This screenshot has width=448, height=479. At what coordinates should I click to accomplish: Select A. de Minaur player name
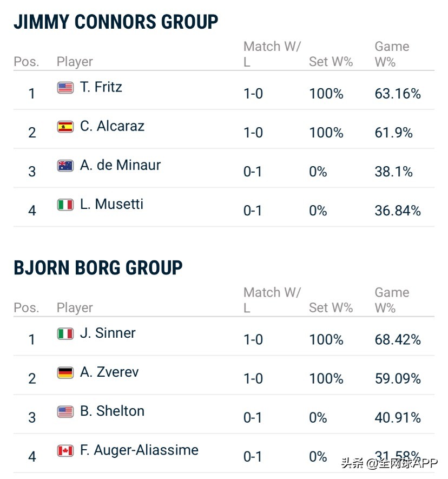(x=120, y=165)
